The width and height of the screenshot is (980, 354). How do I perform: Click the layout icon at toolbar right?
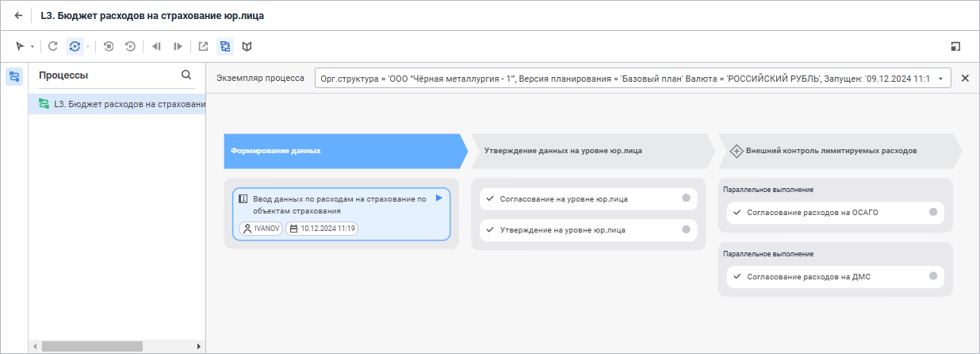click(955, 47)
